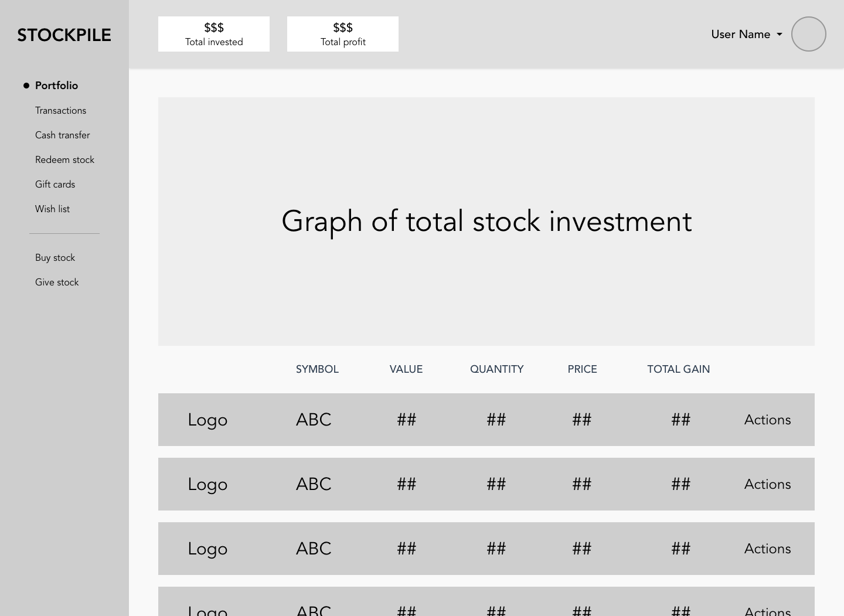
Task: Click the QUANTITY column header
Action: (496, 369)
